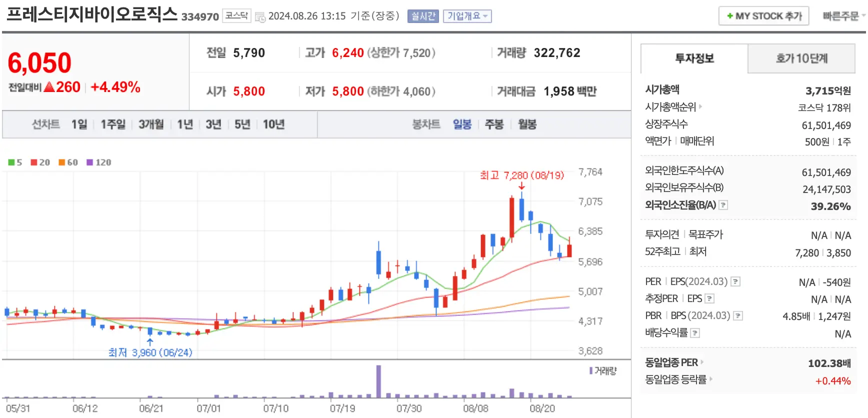Click the 매매단위 label
The image size is (868, 418).
tap(697, 140)
